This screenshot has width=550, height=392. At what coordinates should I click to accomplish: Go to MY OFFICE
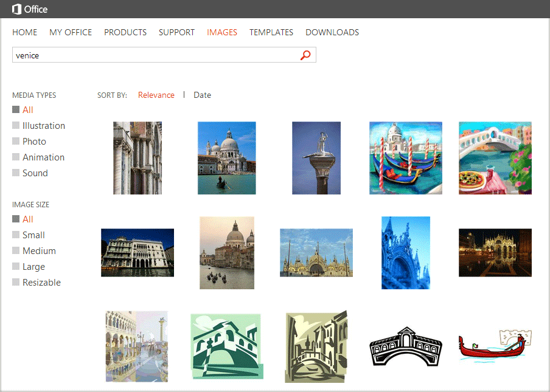70,32
